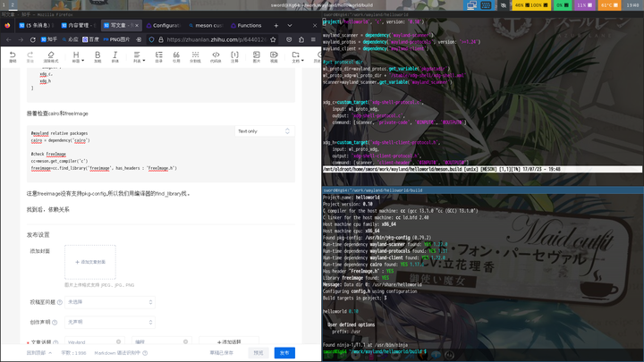Insert a footnote annotation [1]

click(234, 56)
